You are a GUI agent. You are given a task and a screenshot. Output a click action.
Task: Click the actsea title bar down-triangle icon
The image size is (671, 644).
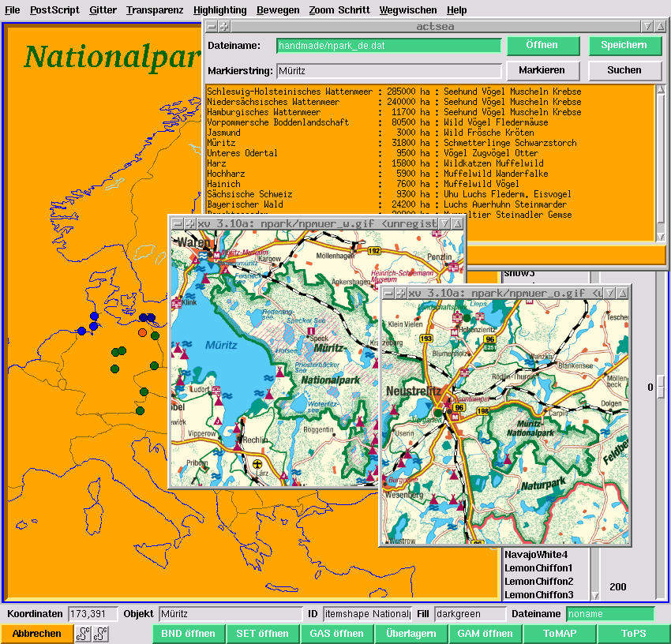coord(647,27)
